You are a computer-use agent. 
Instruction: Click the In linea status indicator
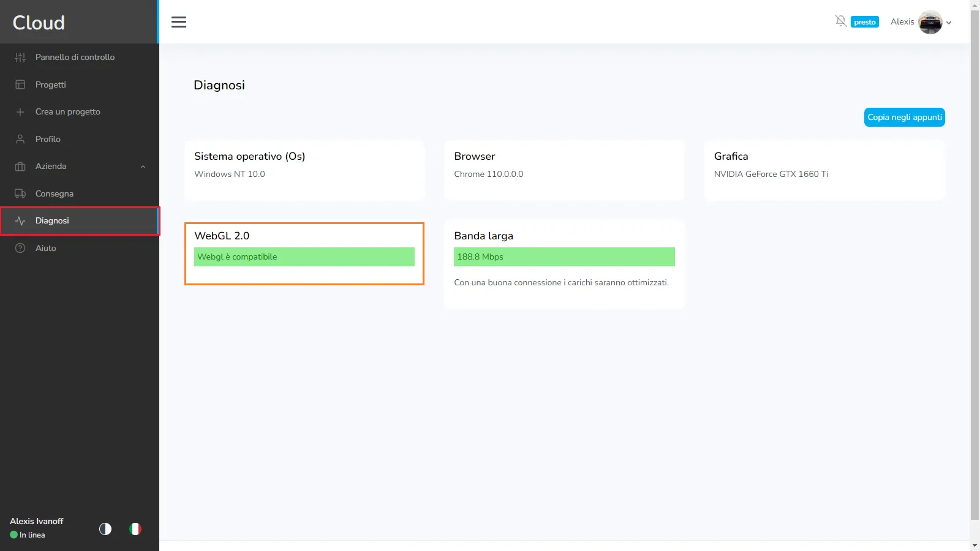point(28,534)
